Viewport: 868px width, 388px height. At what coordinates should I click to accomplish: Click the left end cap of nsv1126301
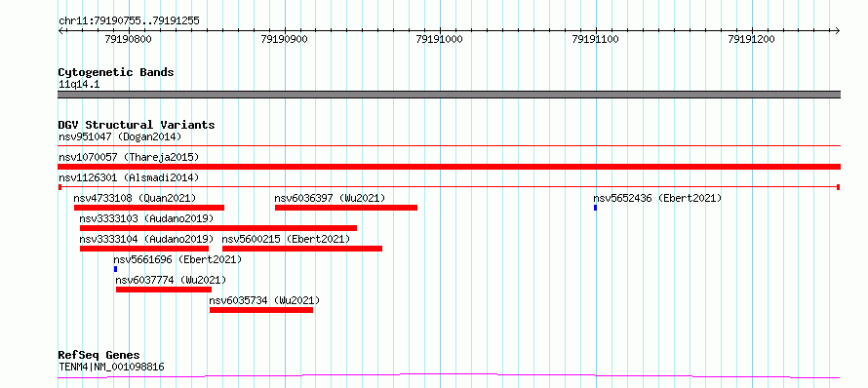[x=59, y=187]
